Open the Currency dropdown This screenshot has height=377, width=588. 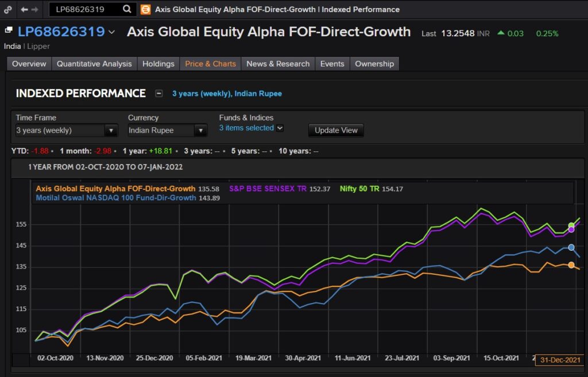point(201,130)
